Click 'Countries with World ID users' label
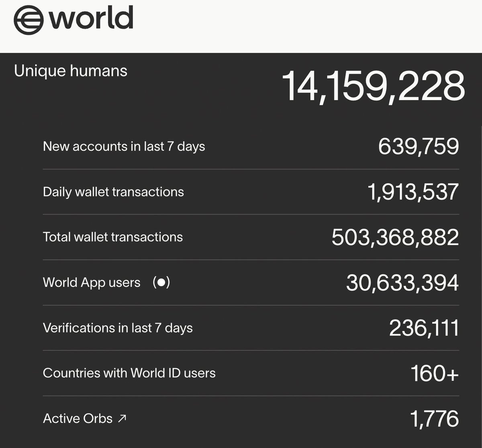Image resolution: width=482 pixels, height=448 pixels. point(129,373)
